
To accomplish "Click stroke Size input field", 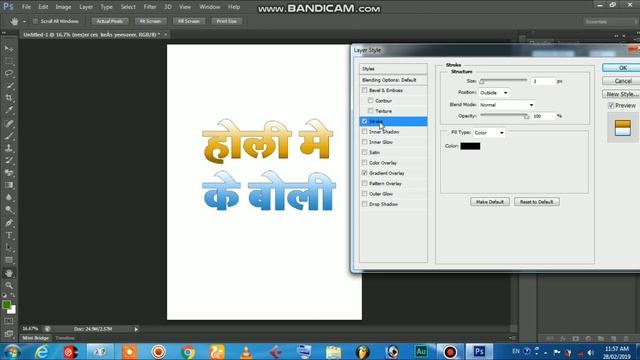I will (x=543, y=81).
